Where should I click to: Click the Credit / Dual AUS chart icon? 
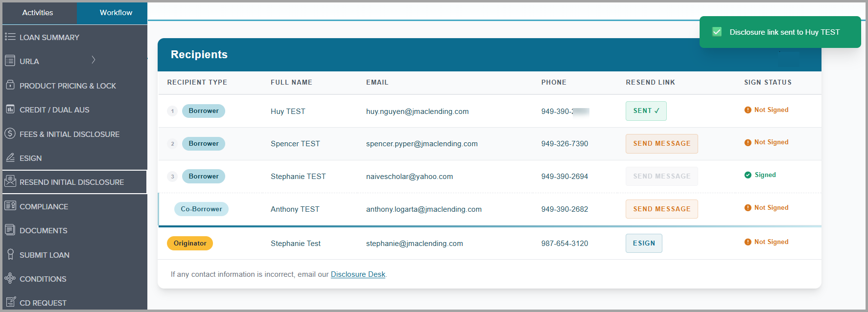pyautogui.click(x=10, y=109)
